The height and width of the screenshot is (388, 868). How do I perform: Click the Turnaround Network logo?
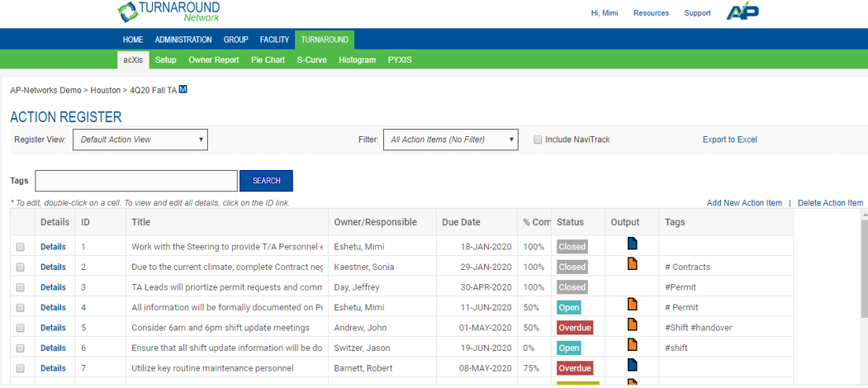(168, 12)
